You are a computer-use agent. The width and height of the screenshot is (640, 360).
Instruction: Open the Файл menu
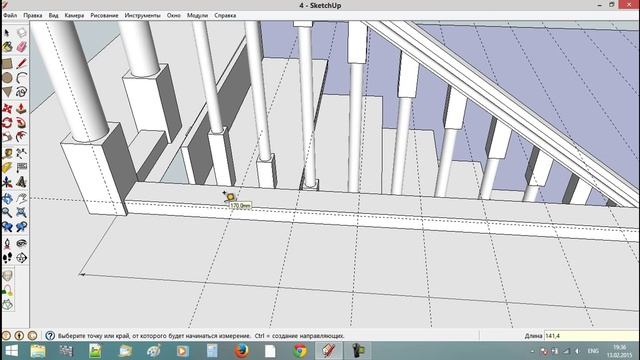(10, 16)
